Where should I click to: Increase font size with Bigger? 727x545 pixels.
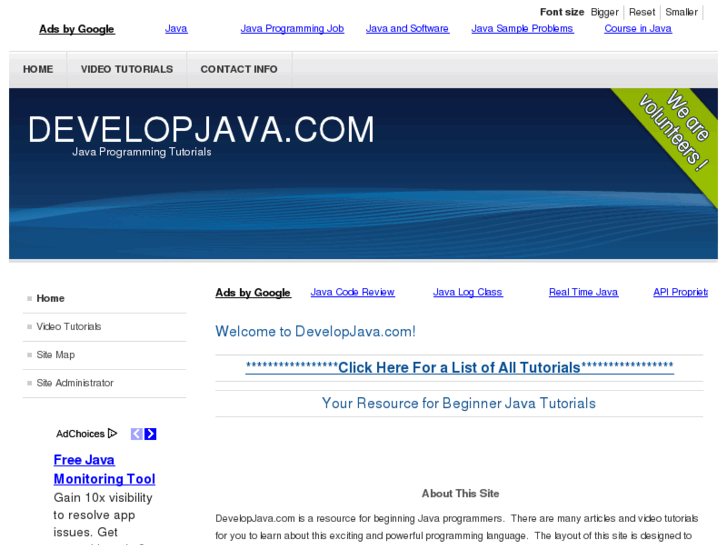605,12
